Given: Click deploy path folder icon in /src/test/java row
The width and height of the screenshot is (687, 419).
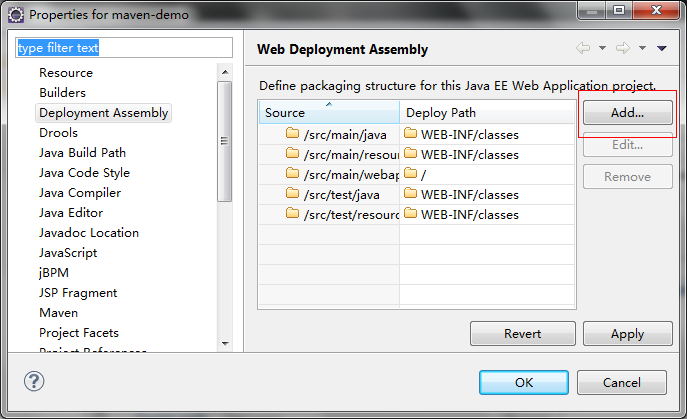Looking at the screenshot, I should coord(410,193).
